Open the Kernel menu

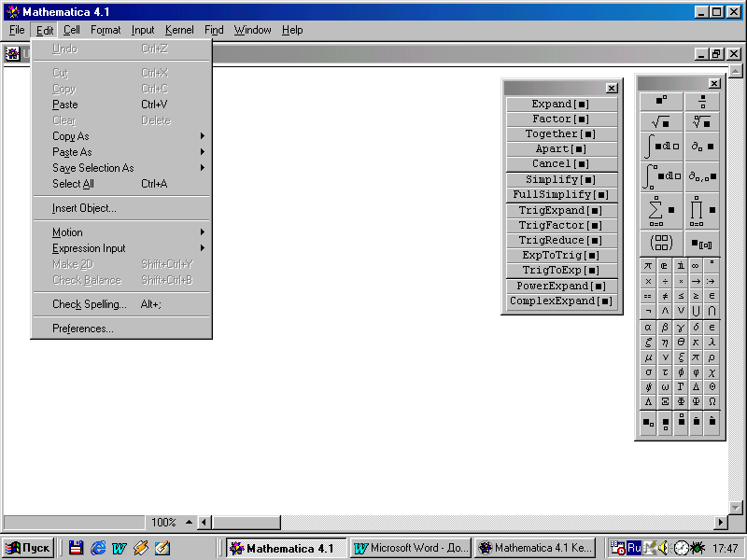pyautogui.click(x=179, y=30)
